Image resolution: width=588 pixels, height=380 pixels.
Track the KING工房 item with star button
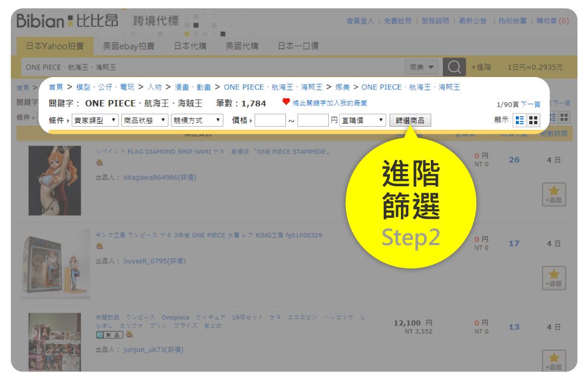click(554, 278)
